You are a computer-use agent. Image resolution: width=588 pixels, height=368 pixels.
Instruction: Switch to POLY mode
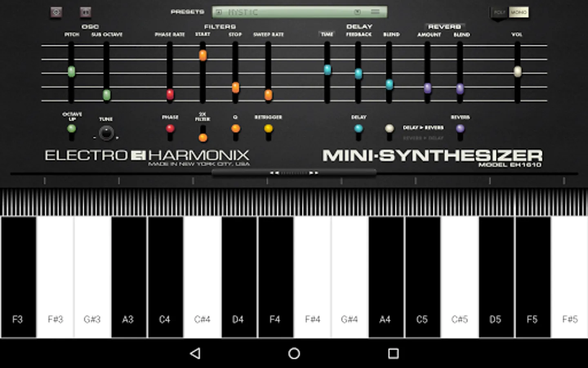click(x=499, y=12)
